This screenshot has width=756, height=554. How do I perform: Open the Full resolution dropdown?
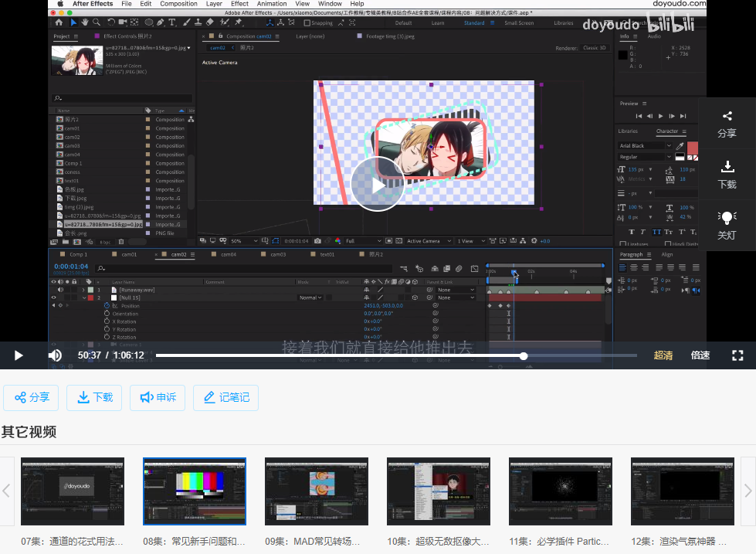coord(364,241)
